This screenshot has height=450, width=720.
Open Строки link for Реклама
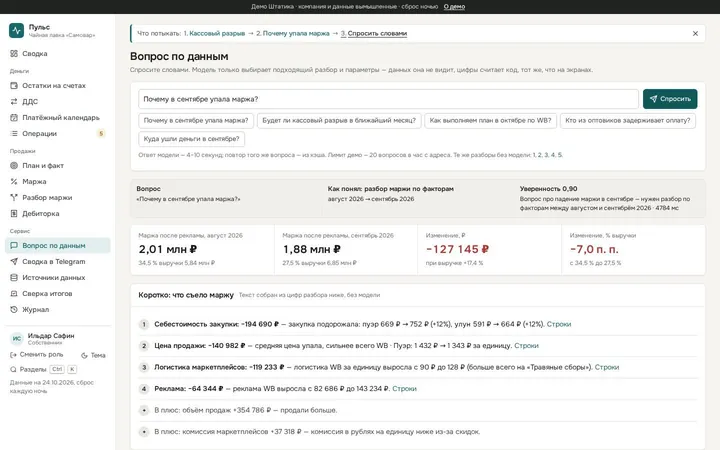(x=405, y=388)
